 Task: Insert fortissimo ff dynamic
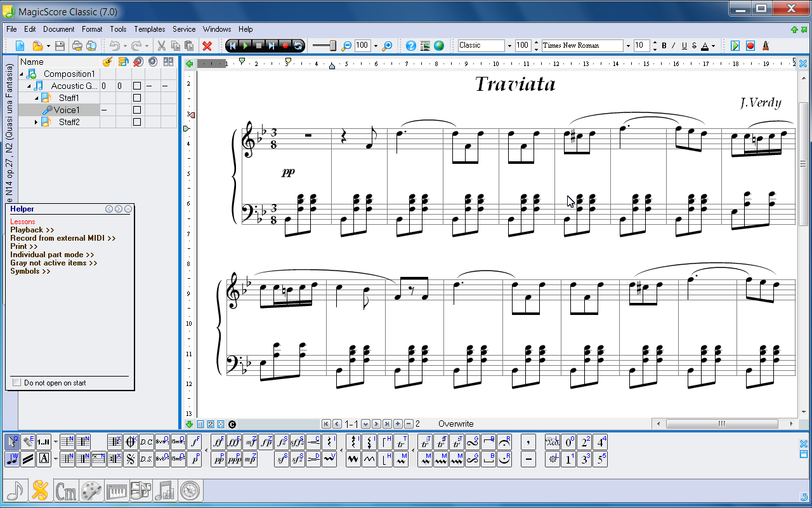(219, 442)
